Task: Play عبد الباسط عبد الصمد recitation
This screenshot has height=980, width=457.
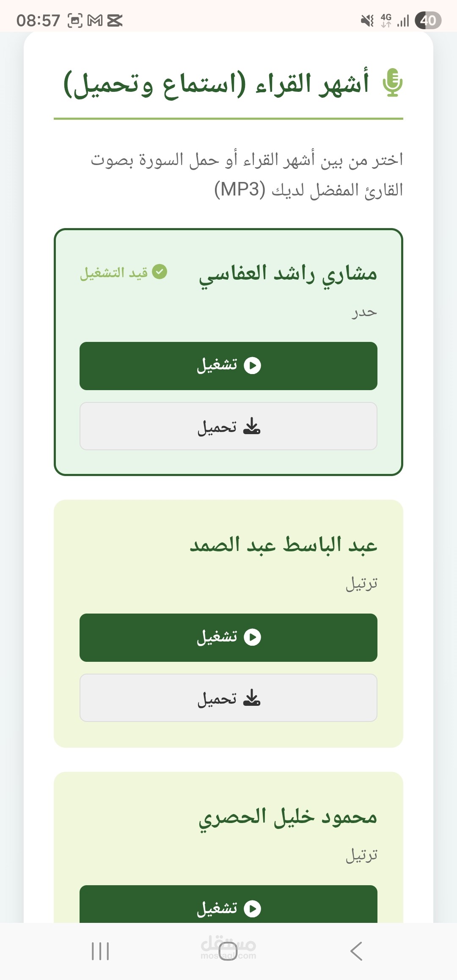Action: 228,637
